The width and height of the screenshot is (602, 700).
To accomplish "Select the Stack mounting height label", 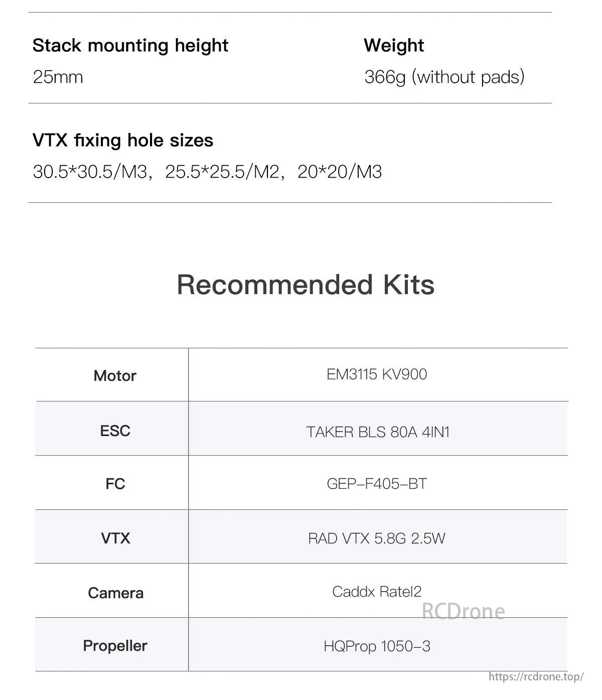I will point(130,46).
